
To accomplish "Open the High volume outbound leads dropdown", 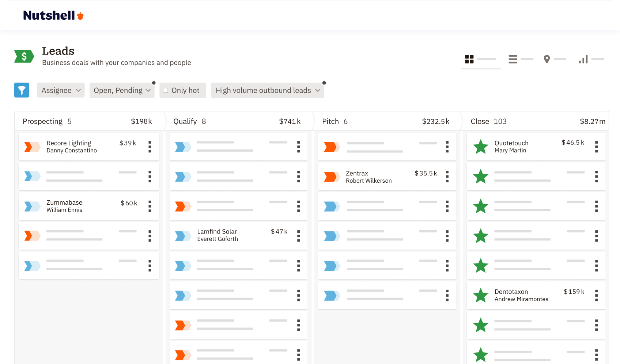I will pyautogui.click(x=267, y=90).
